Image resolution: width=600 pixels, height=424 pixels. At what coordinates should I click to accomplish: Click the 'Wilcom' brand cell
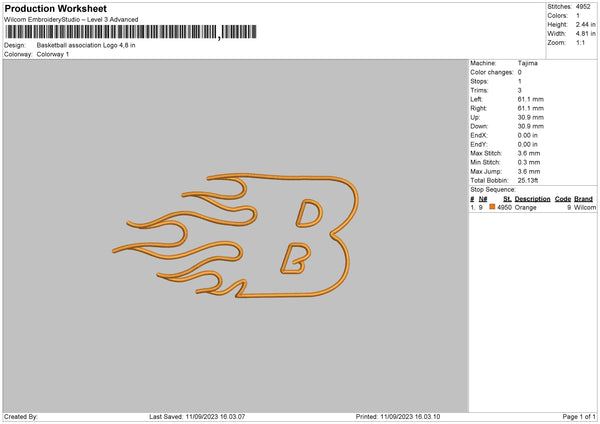pos(585,207)
